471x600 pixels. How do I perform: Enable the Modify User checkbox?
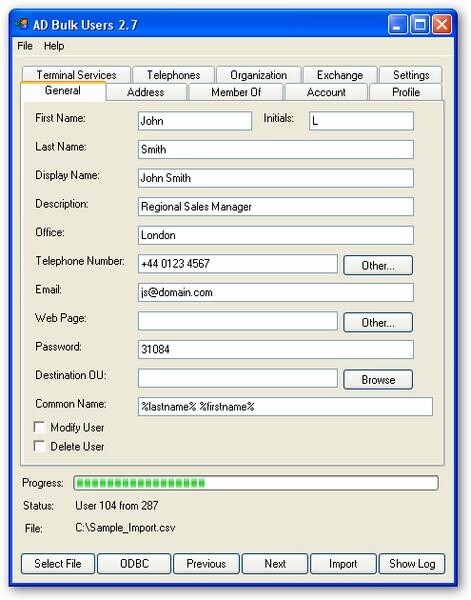[39, 427]
